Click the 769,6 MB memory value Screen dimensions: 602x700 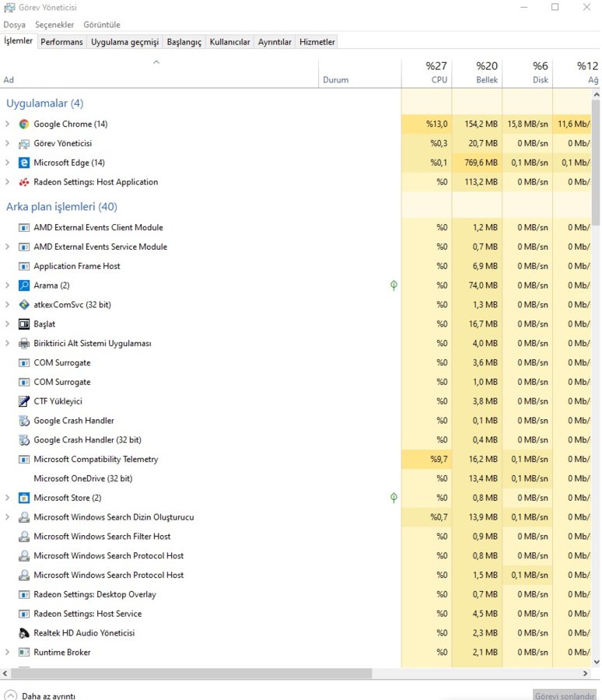(481, 163)
